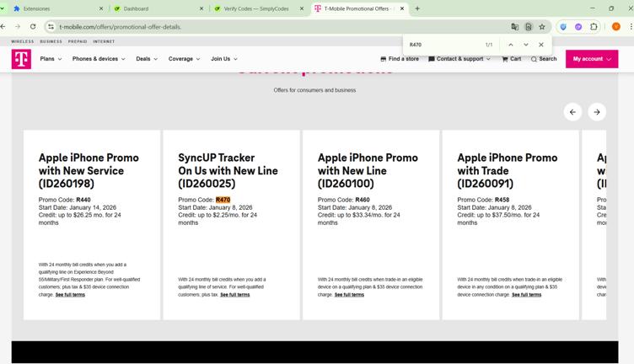This screenshot has height=364, width=634.
Task: Open the tab search chevron
Action: [x=3, y=8]
